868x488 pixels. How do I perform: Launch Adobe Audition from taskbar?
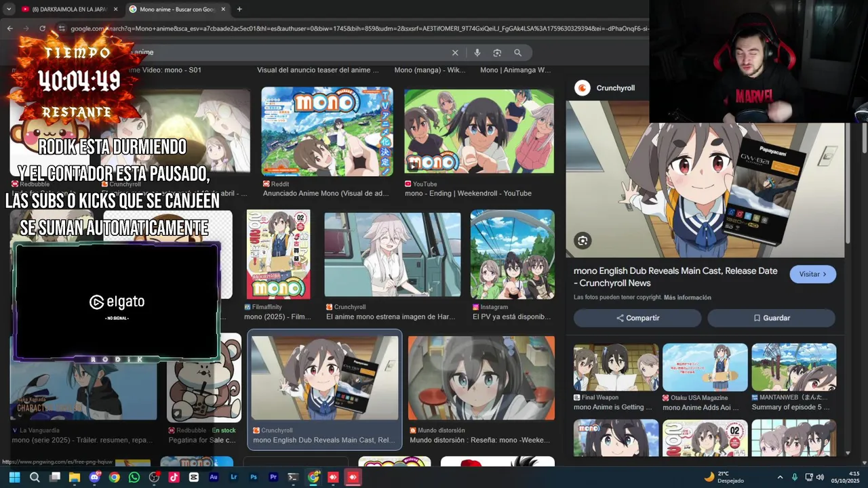(214, 477)
